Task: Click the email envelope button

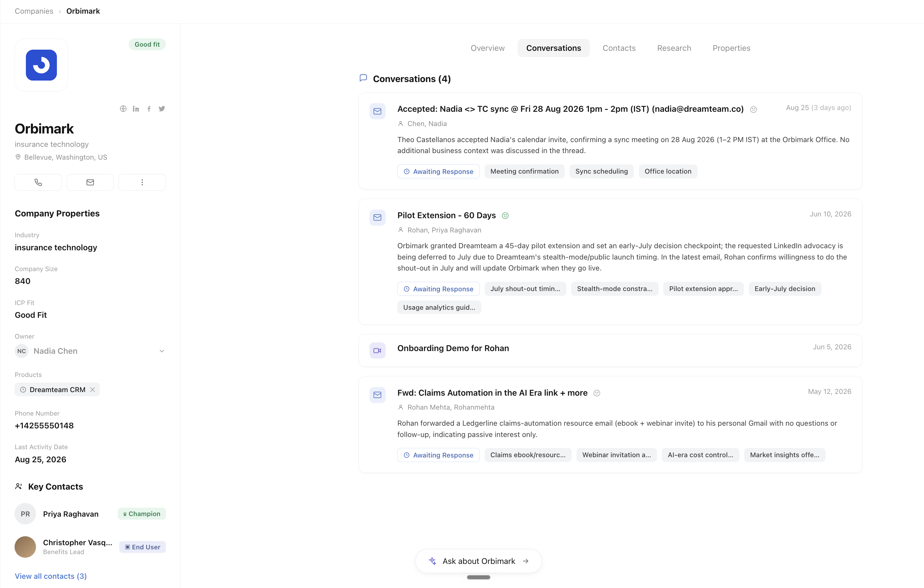Action: (90, 182)
